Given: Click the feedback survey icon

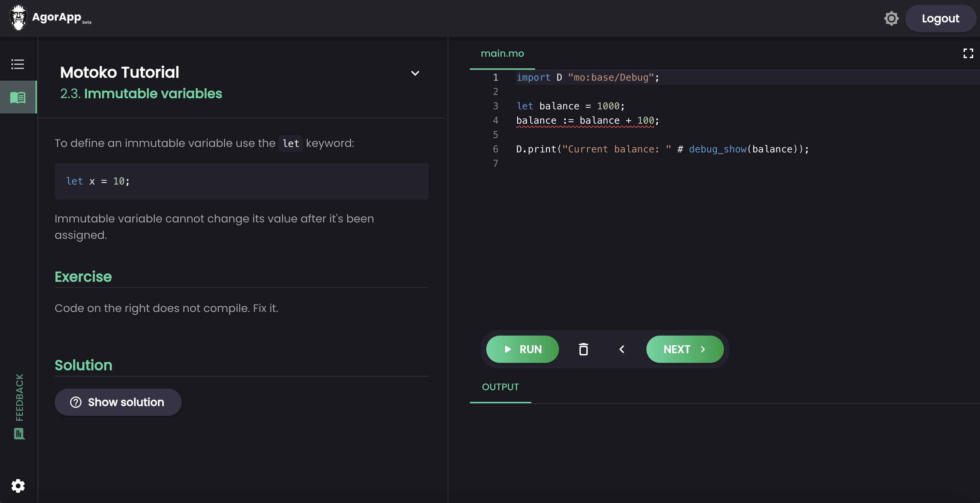Looking at the screenshot, I should (19, 433).
